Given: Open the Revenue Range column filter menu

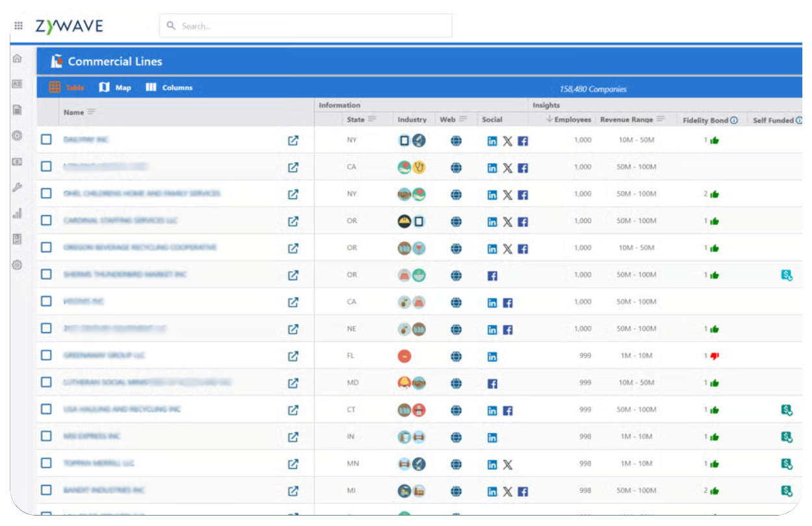Looking at the screenshot, I should point(661,119).
